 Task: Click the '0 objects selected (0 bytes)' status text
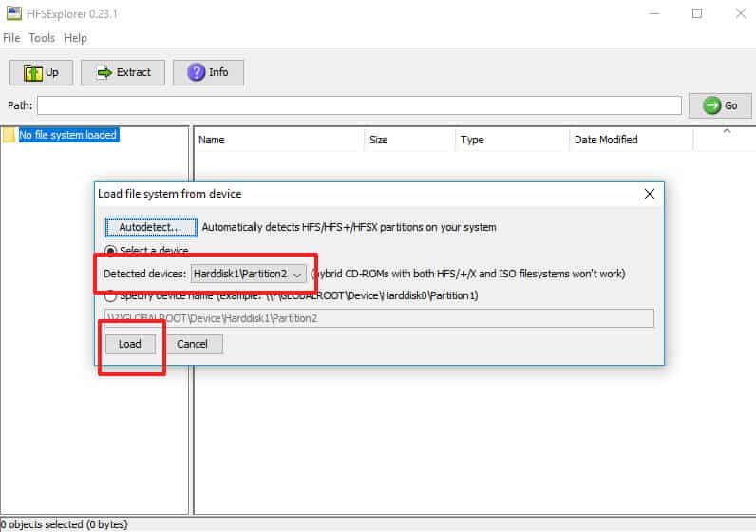tap(65, 524)
